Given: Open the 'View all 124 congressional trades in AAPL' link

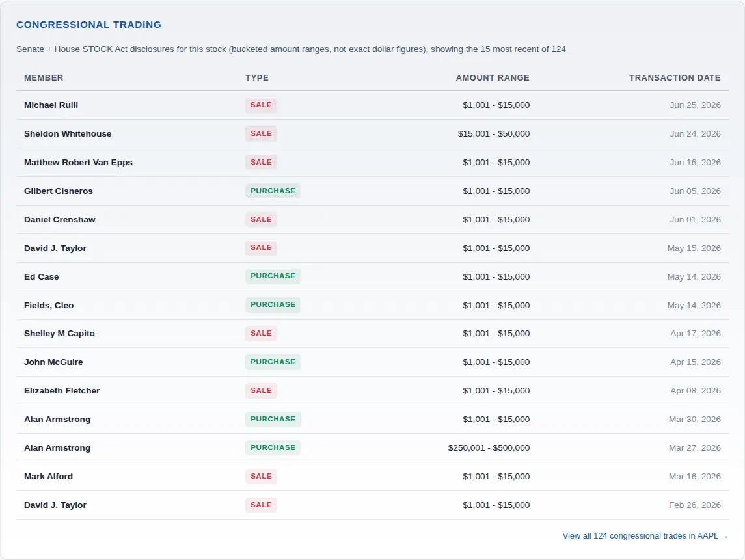Looking at the screenshot, I should pos(645,536).
